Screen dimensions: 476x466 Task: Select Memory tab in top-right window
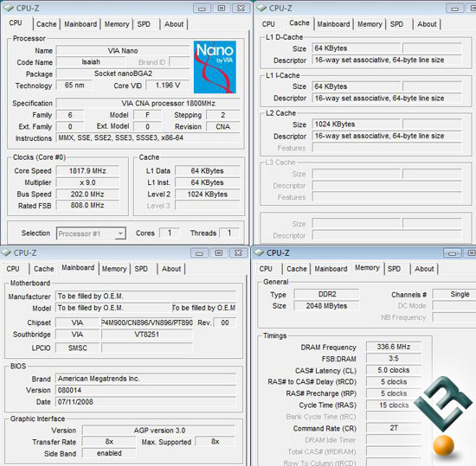tap(370, 24)
